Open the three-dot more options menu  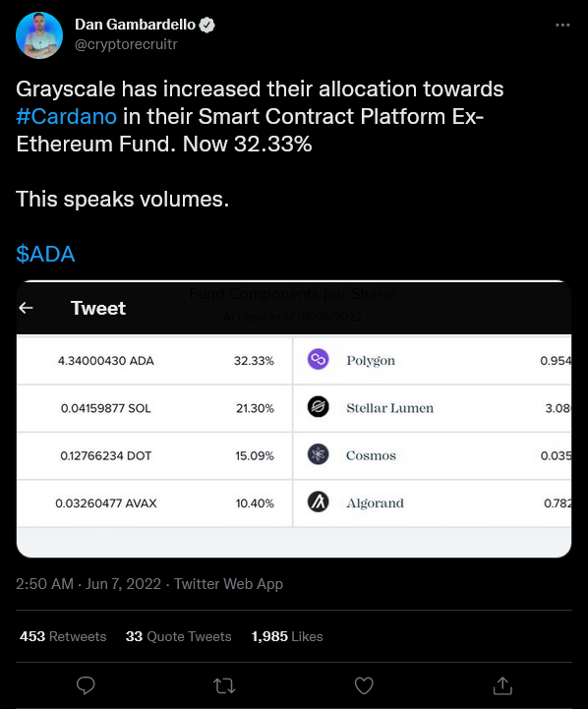pyautogui.click(x=562, y=25)
